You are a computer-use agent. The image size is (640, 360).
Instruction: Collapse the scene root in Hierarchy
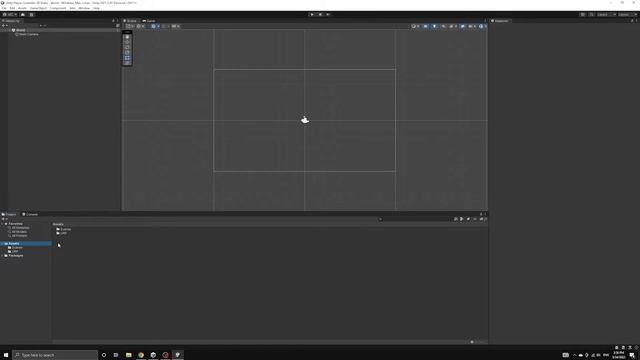point(9,30)
